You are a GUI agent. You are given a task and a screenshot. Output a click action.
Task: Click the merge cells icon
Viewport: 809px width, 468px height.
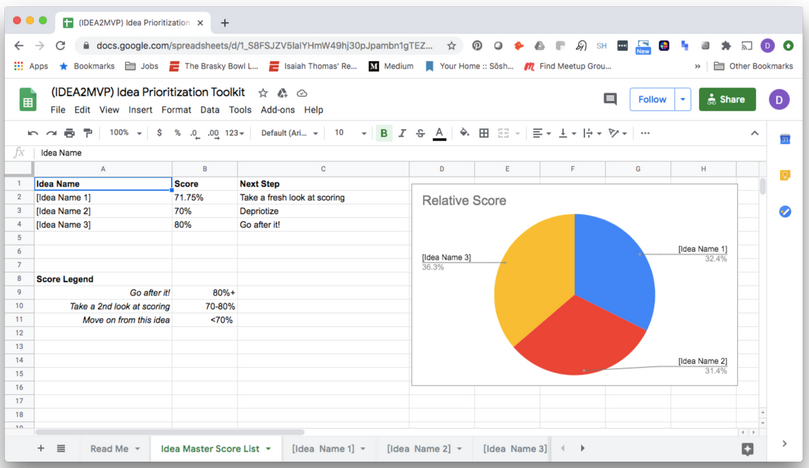(503, 133)
